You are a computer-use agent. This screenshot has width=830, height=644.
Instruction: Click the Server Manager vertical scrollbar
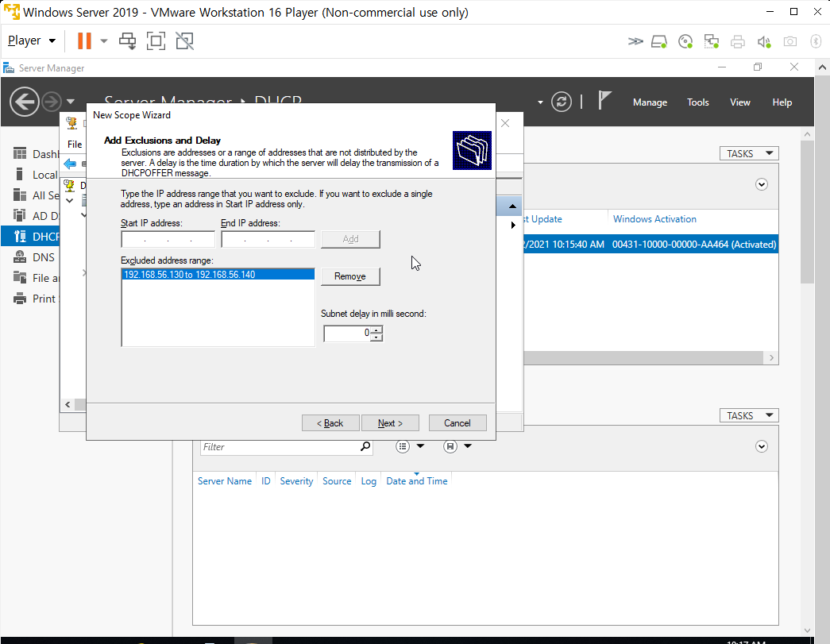point(807,212)
